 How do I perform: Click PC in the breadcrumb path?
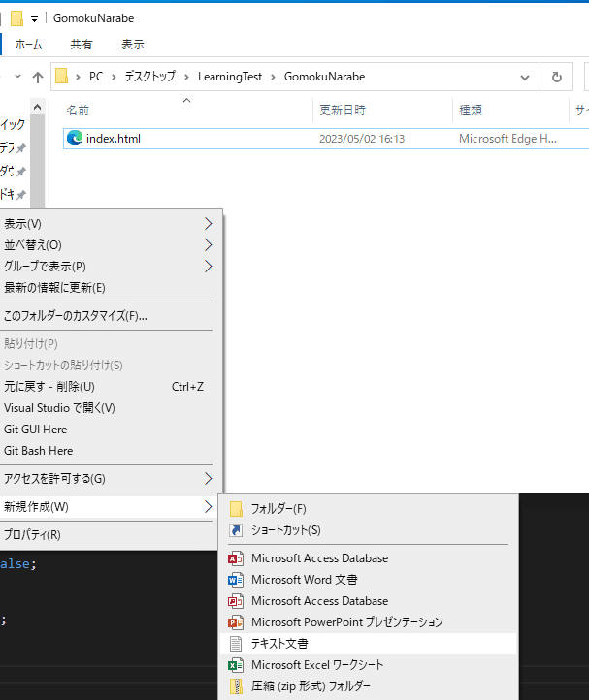pos(96,77)
